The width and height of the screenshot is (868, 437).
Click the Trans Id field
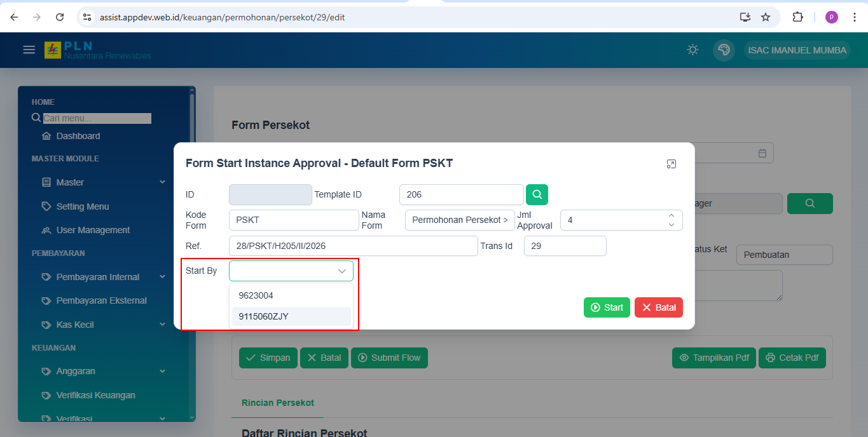565,246
